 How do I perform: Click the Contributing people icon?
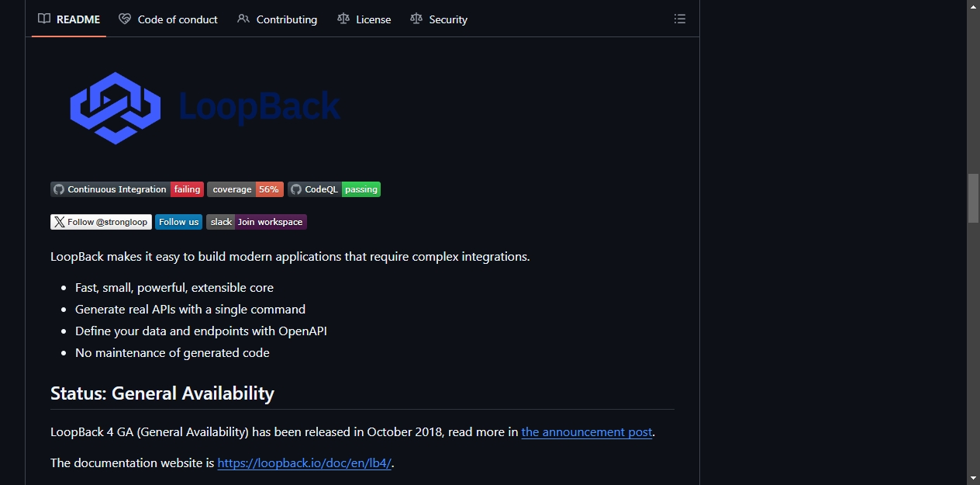click(x=243, y=19)
